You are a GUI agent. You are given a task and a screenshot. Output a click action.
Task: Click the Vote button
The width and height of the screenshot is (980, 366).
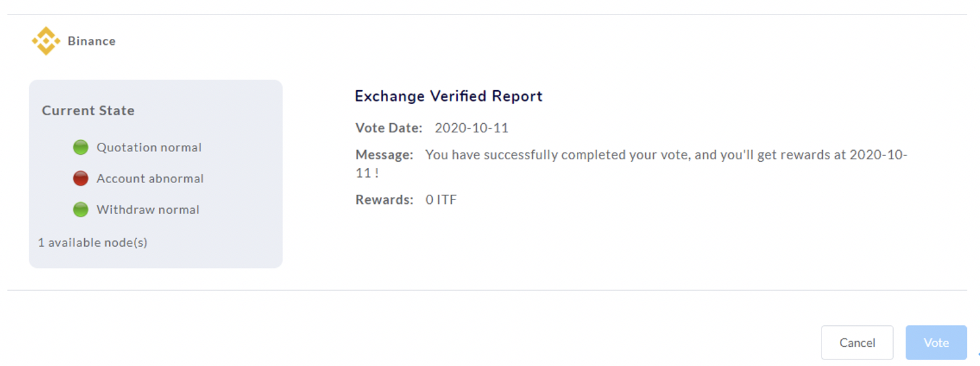[x=936, y=343]
